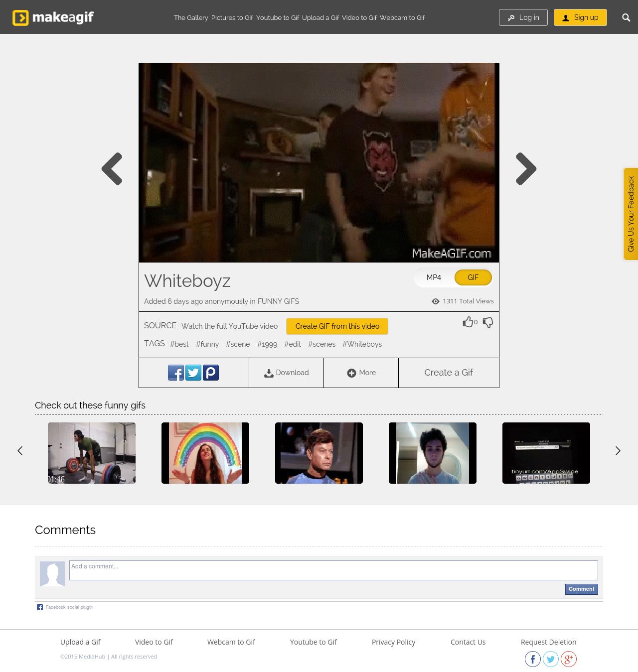This screenshot has width=638, height=672.
Task: Click the Add a comment field
Action: [x=333, y=570]
